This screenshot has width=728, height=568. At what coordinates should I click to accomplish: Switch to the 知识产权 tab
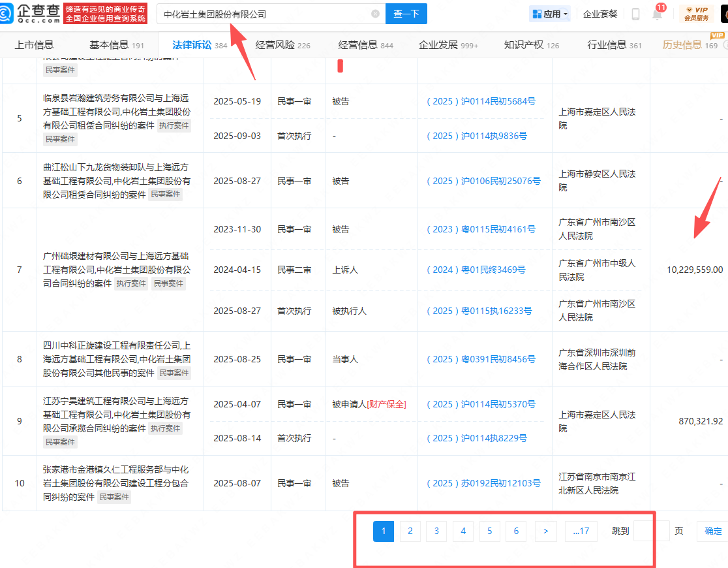(x=532, y=45)
